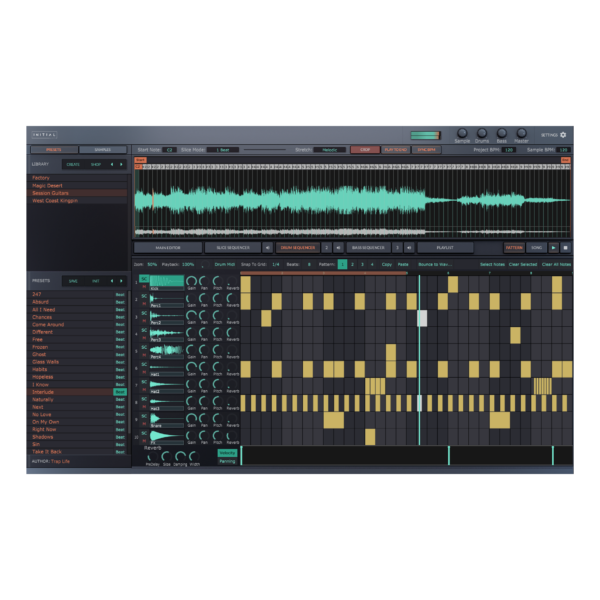Toggle the SC button on track 1

coord(144,279)
